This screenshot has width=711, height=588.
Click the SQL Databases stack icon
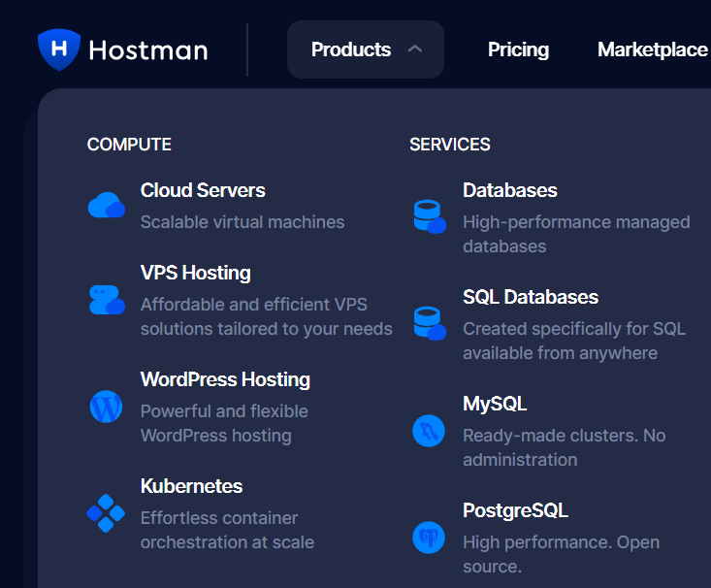[430, 323]
